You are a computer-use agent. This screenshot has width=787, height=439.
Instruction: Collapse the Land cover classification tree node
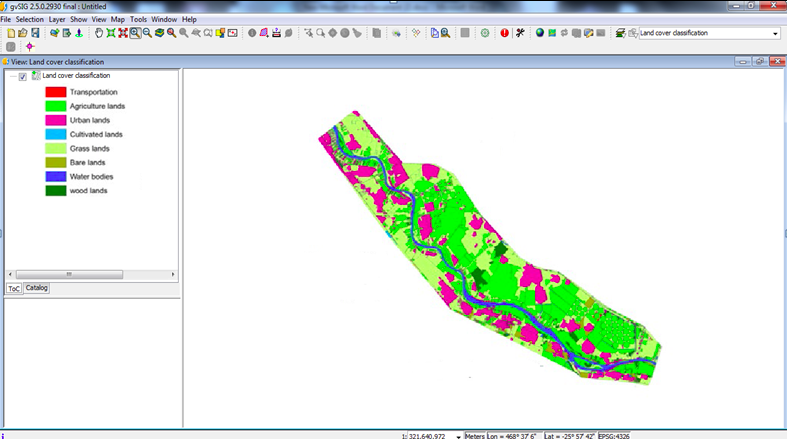pos(10,76)
